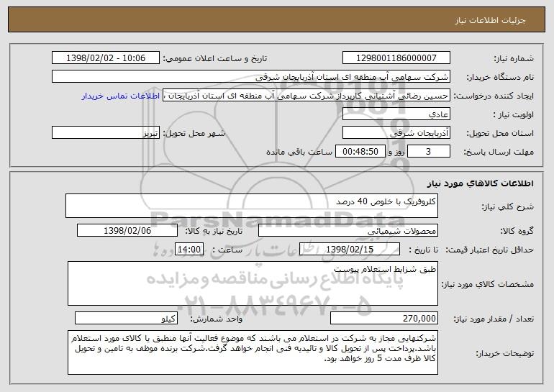This screenshot has height=392, width=554.
Task: Click the label تعداد / مقدار مورد نیاز
Action: pyautogui.click(x=494, y=319)
